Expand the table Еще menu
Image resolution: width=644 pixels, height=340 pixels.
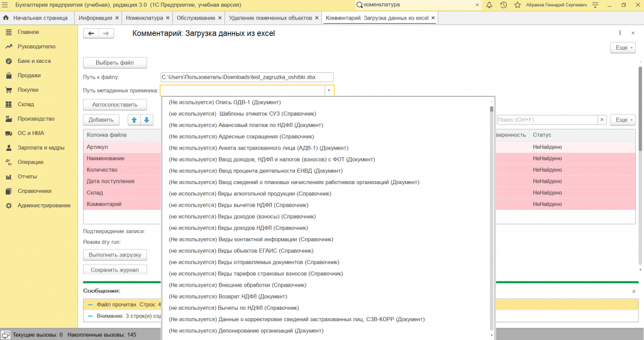(x=623, y=120)
